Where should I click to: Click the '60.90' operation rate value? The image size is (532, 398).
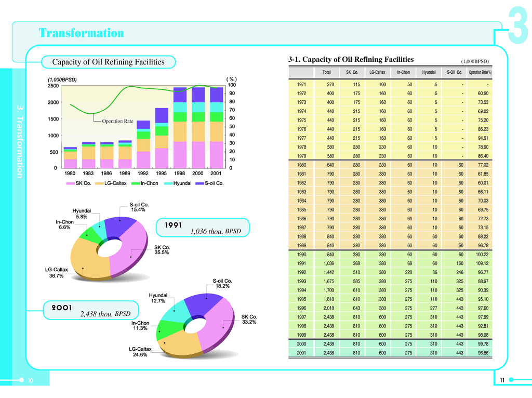pos(483,94)
